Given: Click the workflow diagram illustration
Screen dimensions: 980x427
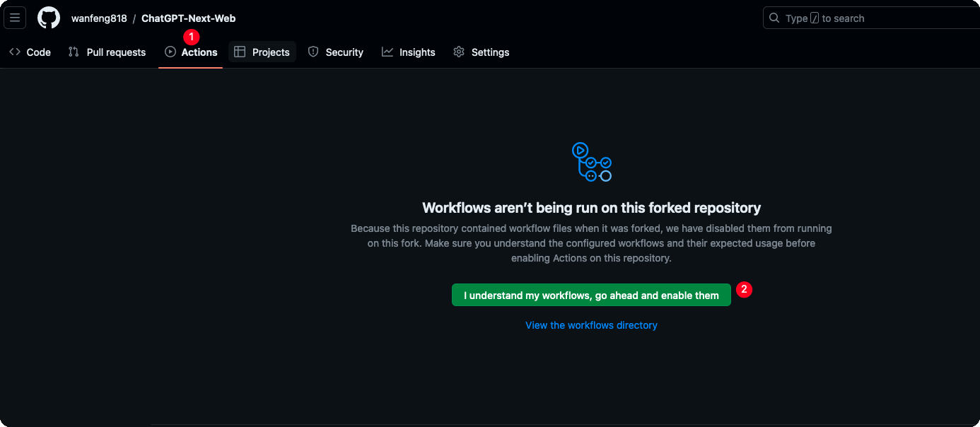Looking at the screenshot, I should click(592, 162).
